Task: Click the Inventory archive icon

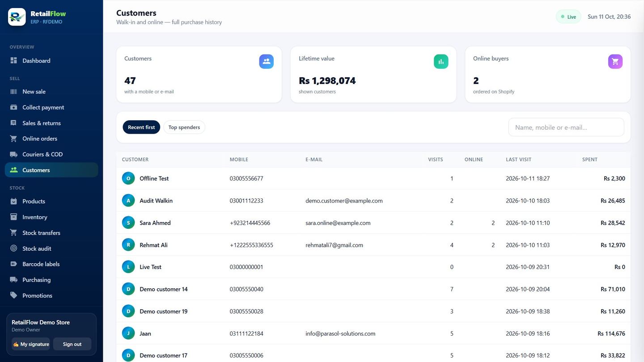Action: [14, 217]
